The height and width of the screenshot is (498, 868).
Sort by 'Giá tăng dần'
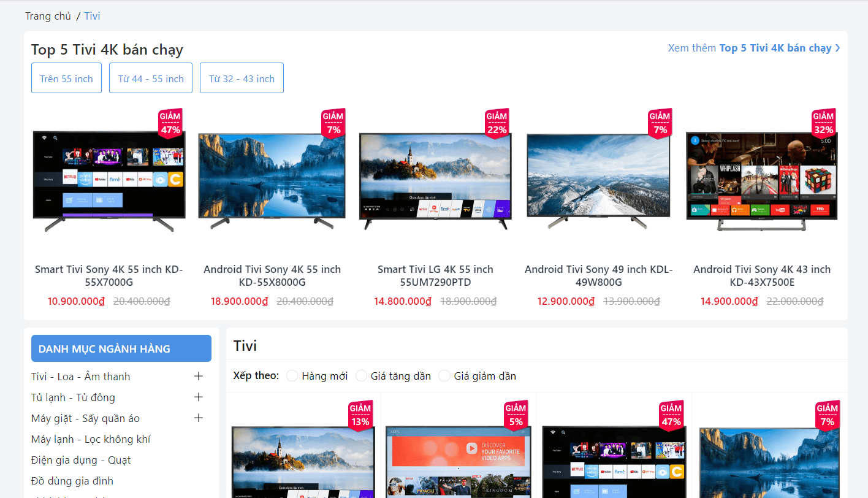pos(361,376)
